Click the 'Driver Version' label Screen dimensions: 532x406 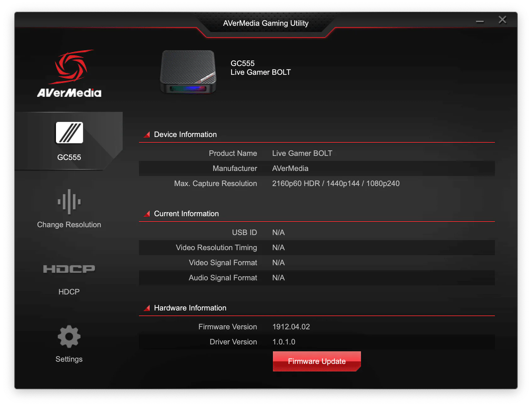tap(233, 342)
